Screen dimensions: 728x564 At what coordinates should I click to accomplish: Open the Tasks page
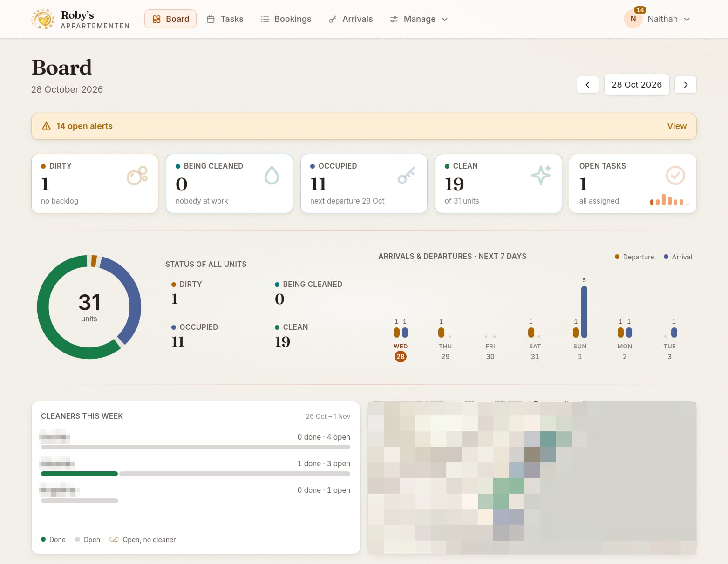click(x=225, y=19)
